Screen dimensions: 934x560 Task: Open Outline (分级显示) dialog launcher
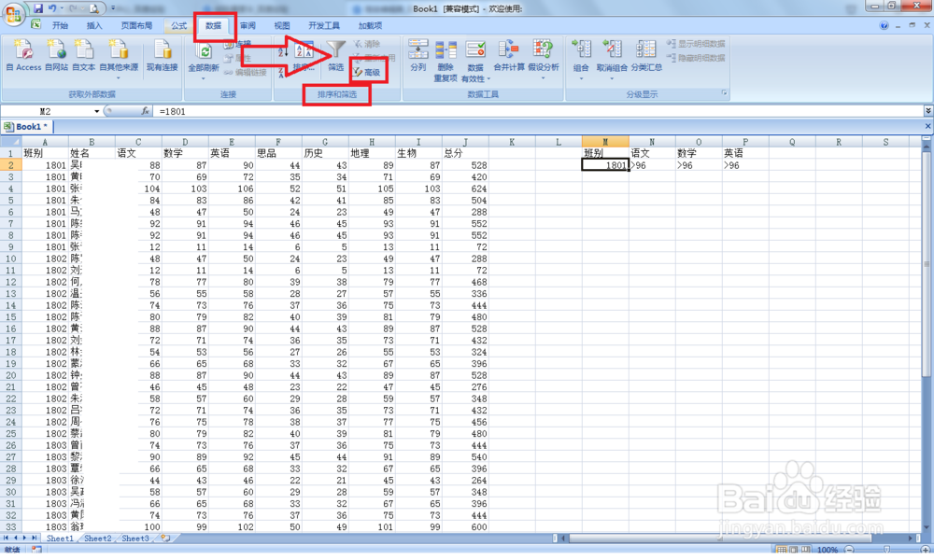point(725,93)
